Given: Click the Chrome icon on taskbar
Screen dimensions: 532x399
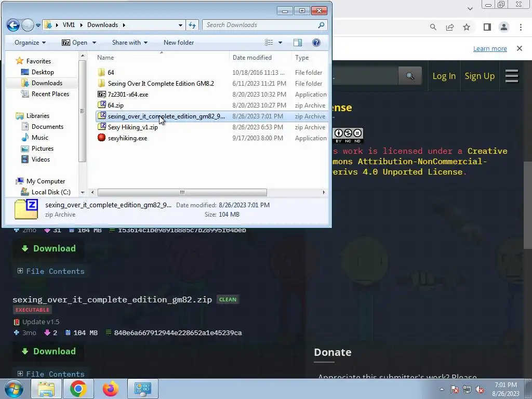Looking at the screenshot, I should pos(78,389).
